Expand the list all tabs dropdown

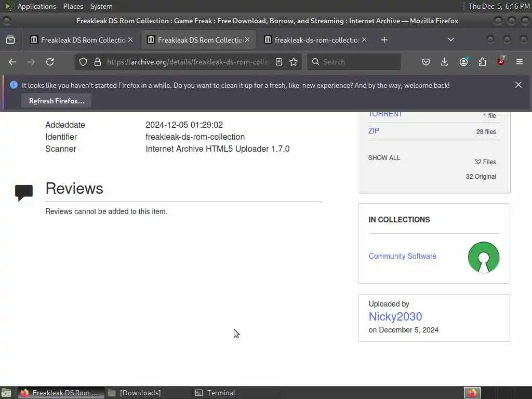click(451, 39)
